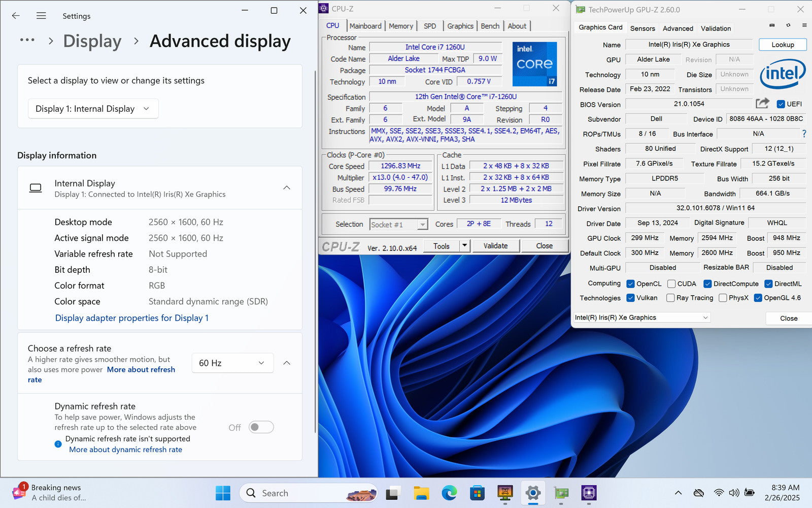Open the CPU-Z Tools dropdown arrow

click(x=464, y=246)
